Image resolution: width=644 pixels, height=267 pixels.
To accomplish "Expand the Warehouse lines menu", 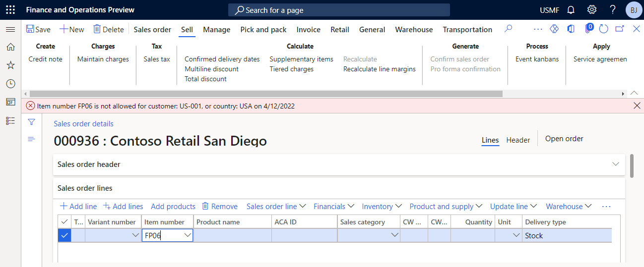I will [569, 207].
